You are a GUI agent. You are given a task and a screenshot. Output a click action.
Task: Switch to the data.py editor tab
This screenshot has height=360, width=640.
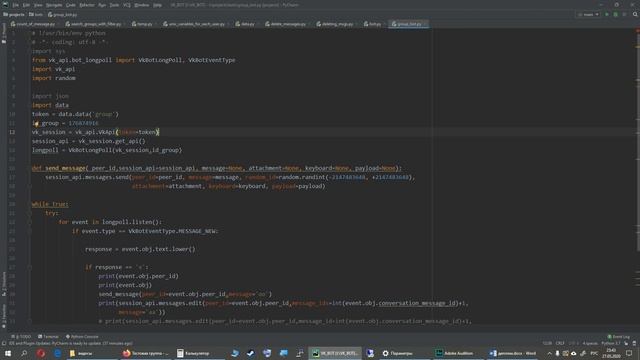(x=246, y=24)
